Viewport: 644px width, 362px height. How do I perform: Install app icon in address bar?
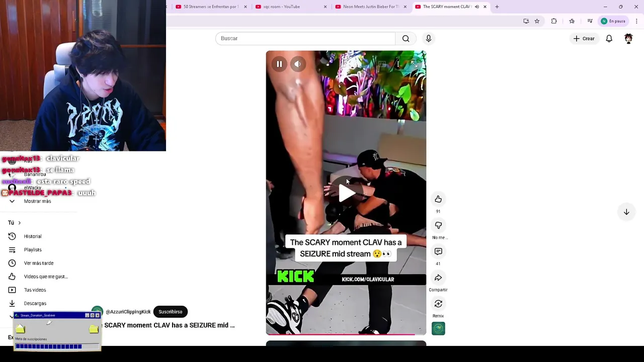click(526, 21)
